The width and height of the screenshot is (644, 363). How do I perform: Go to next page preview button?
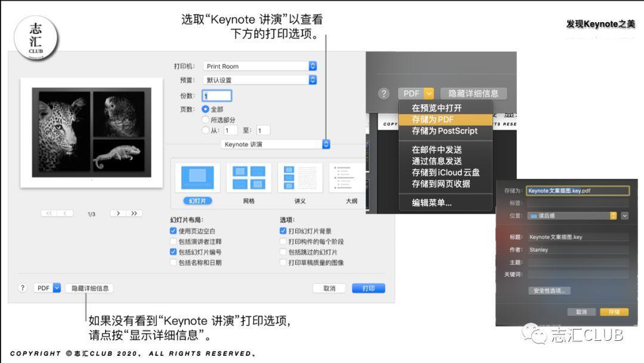pyautogui.click(x=118, y=213)
